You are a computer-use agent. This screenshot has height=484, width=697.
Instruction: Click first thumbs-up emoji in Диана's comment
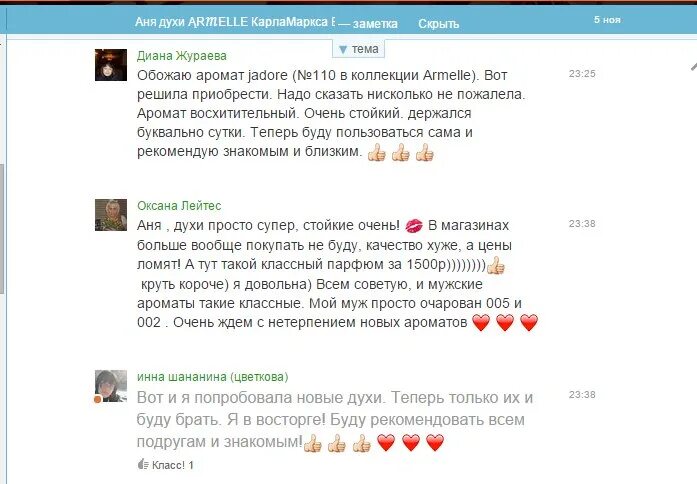pyautogui.click(x=377, y=152)
